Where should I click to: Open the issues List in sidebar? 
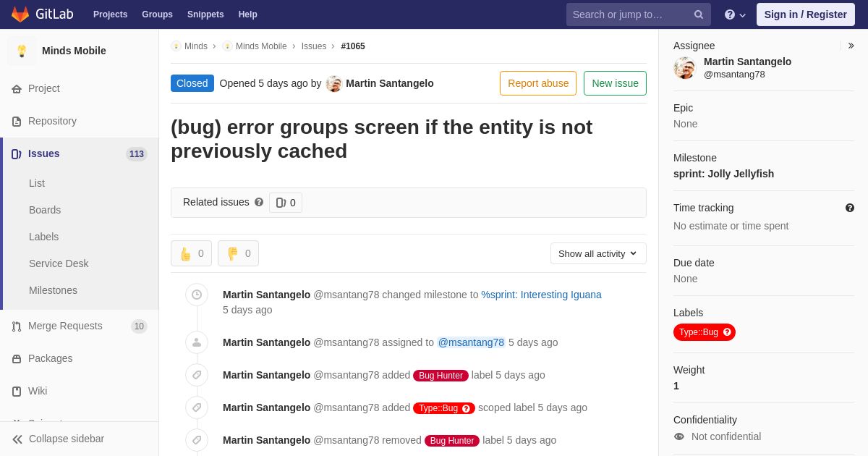37,183
